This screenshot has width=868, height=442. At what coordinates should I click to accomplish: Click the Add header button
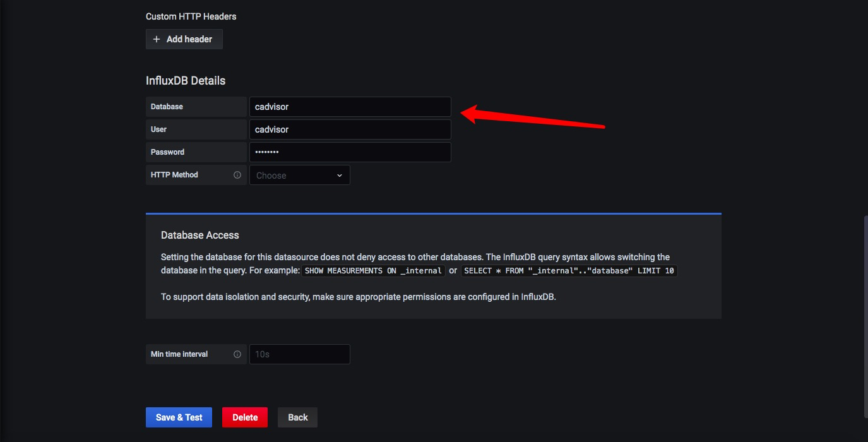(184, 39)
